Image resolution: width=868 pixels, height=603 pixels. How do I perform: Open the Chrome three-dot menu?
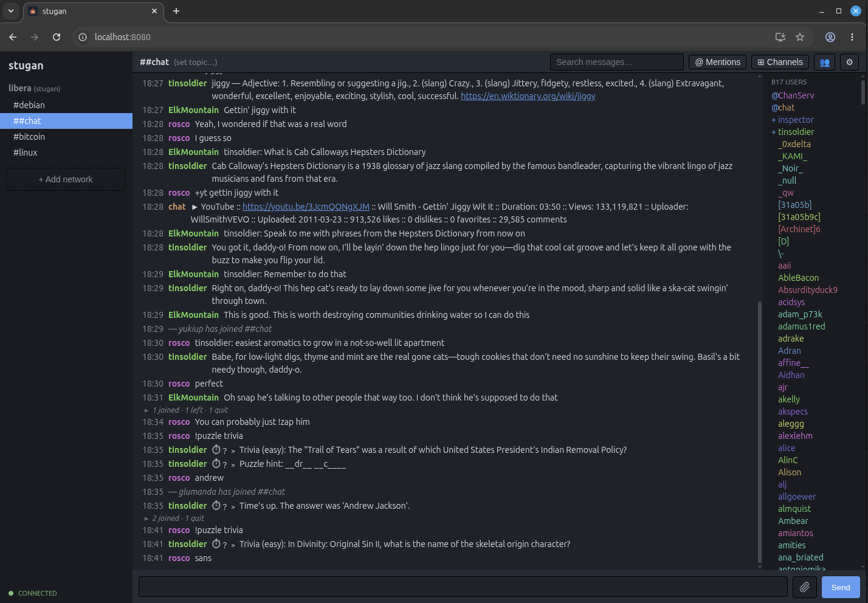(852, 37)
